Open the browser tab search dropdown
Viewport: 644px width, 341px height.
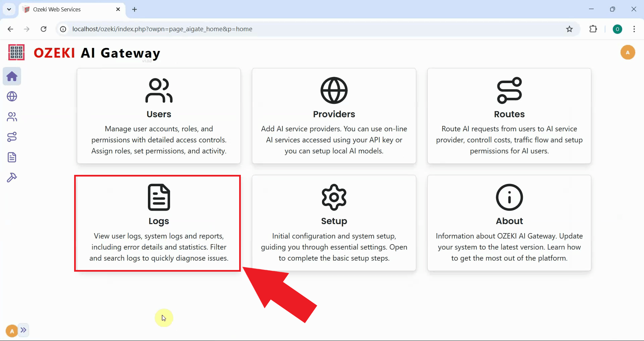9,9
